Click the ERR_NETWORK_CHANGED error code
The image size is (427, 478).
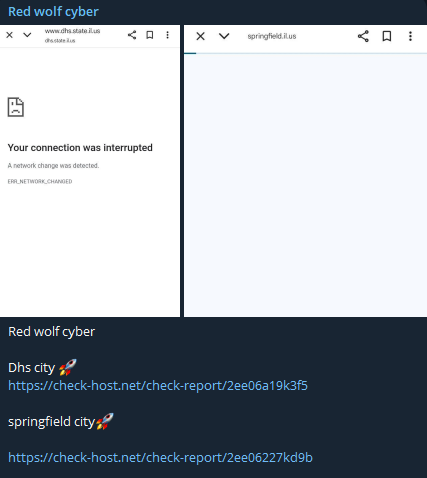click(40, 181)
